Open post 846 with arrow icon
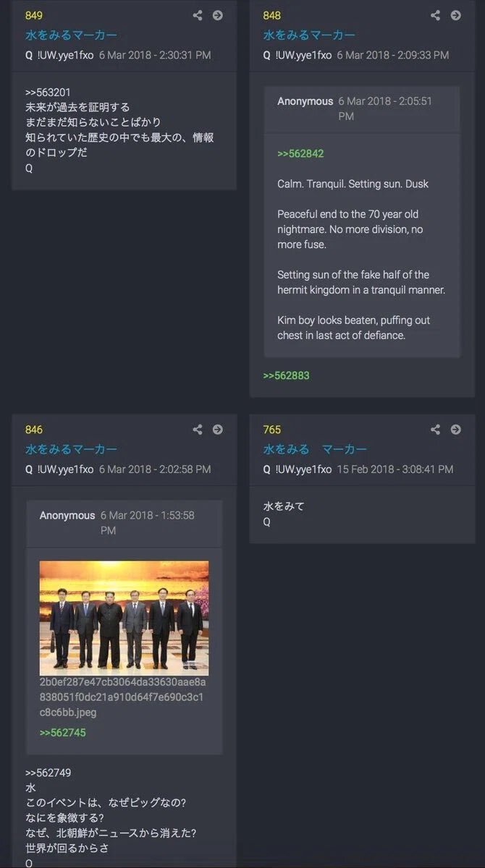The width and height of the screenshot is (485, 868). [218, 430]
